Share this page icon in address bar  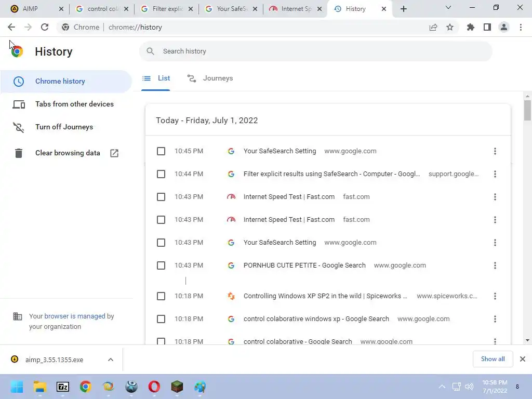[433, 27]
